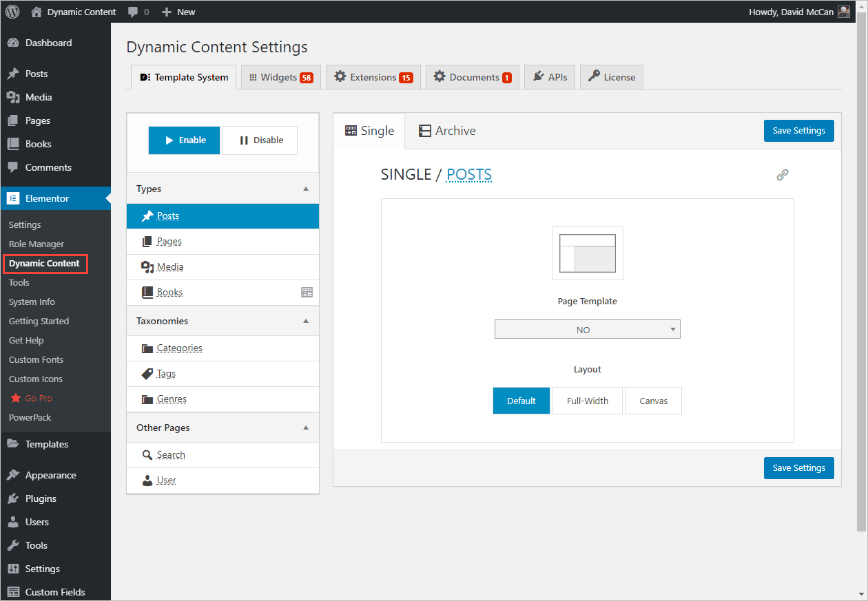
Task: Open Custom Icons submenu item
Action: (x=35, y=379)
